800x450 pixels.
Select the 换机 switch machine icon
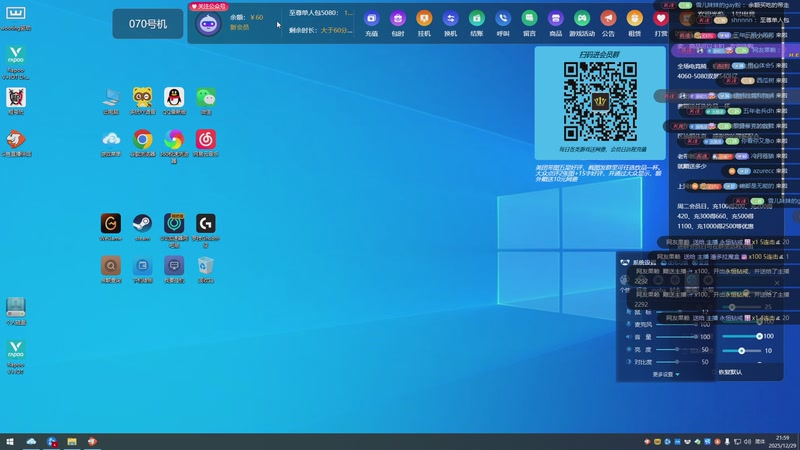[x=451, y=19]
